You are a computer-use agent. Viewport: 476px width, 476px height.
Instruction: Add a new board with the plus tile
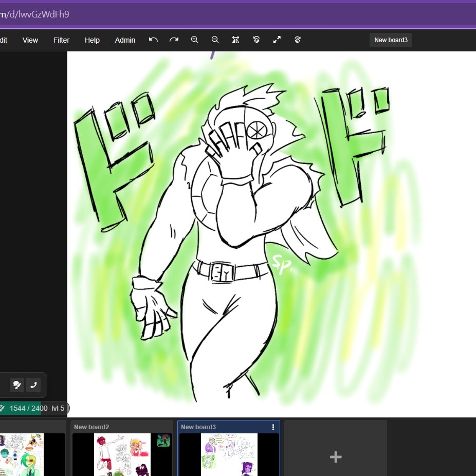coord(336,448)
